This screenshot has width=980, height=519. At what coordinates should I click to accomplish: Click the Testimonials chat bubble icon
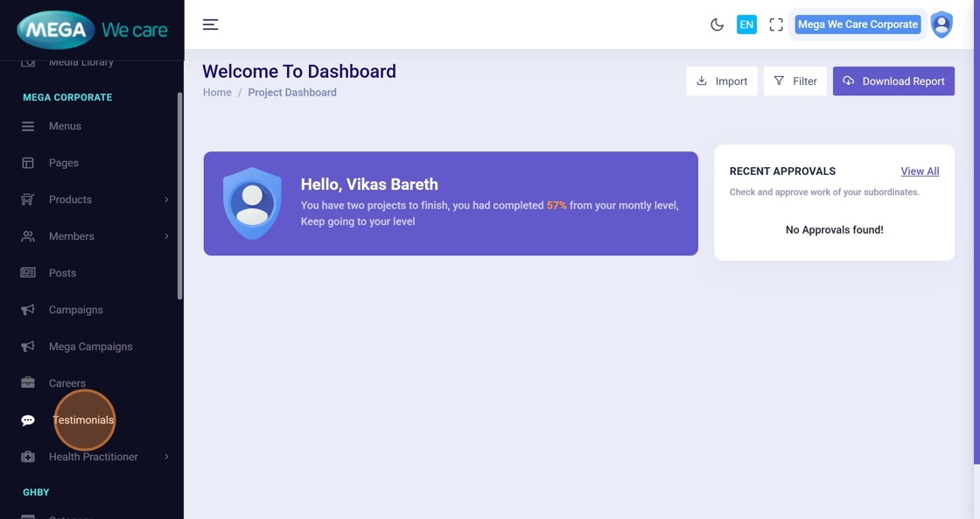pos(28,420)
